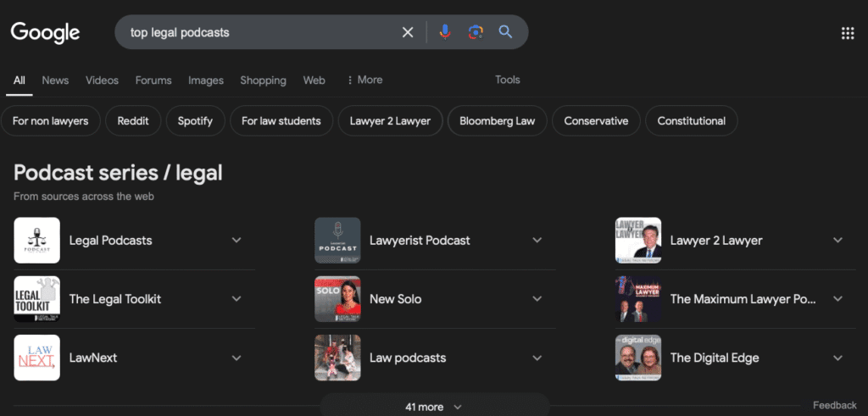Click the magnifying glass search button
Image resolution: width=868 pixels, height=416 pixels.
coord(505,32)
